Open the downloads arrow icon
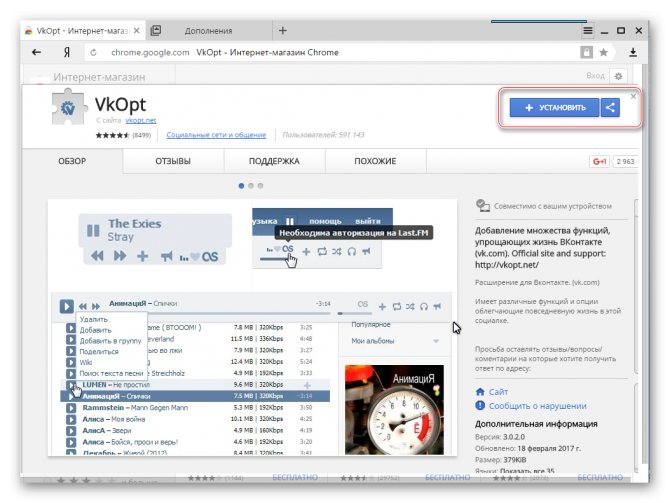 (633, 52)
